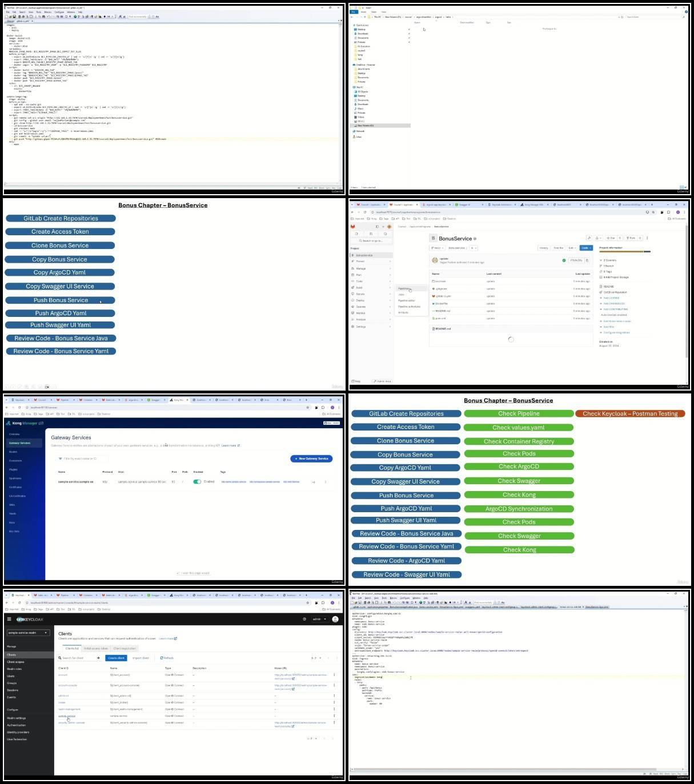This screenshot has width=694, height=784.
Task: Open the account-console client link
Action: [67, 685]
